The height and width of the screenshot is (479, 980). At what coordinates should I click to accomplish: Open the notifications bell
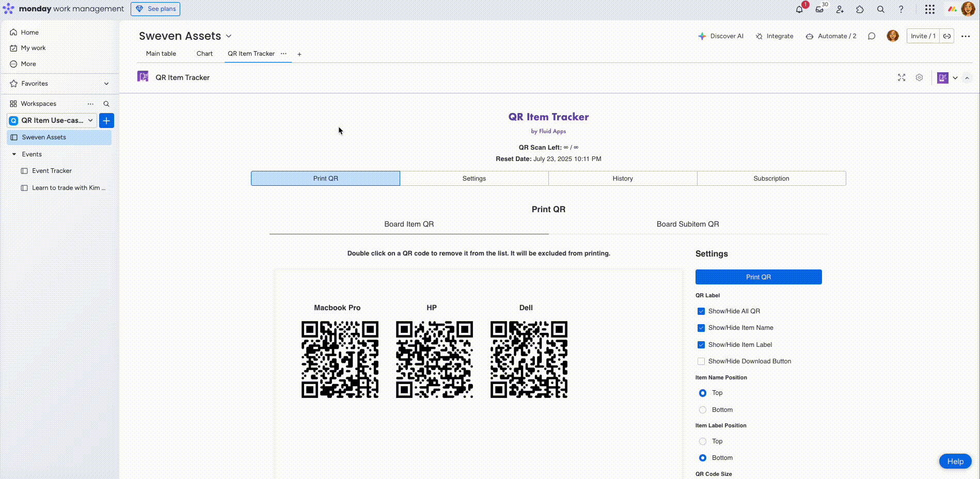[x=799, y=9]
